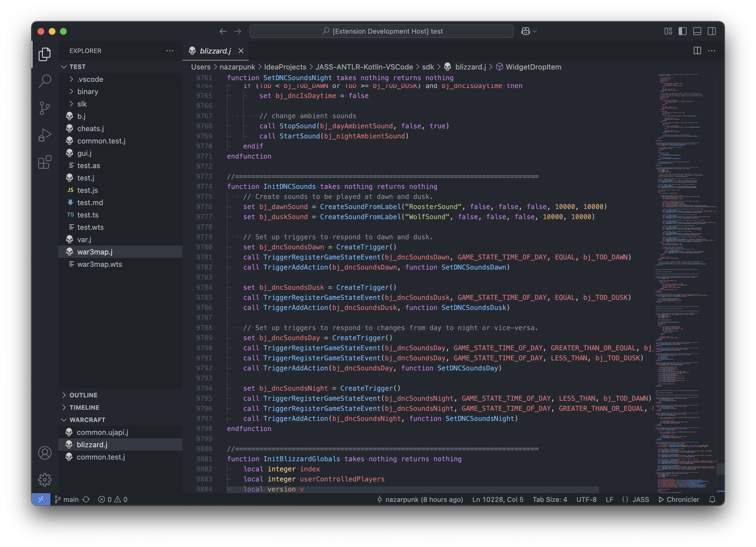This screenshot has width=756, height=547.
Task: Open the Manage gear menu
Action: coord(45,480)
